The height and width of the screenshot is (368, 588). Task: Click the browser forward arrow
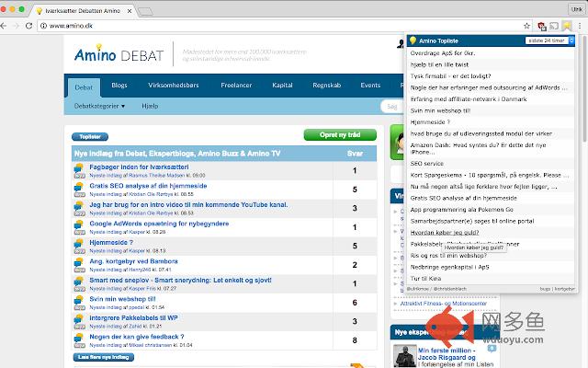pyautogui.click(x=16, y=26)
